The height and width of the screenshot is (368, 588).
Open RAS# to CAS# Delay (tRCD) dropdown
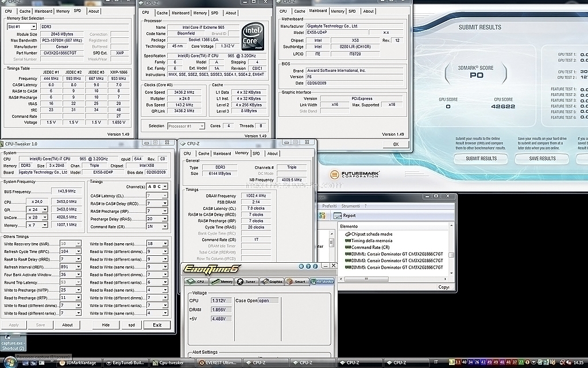coord(157,204)
